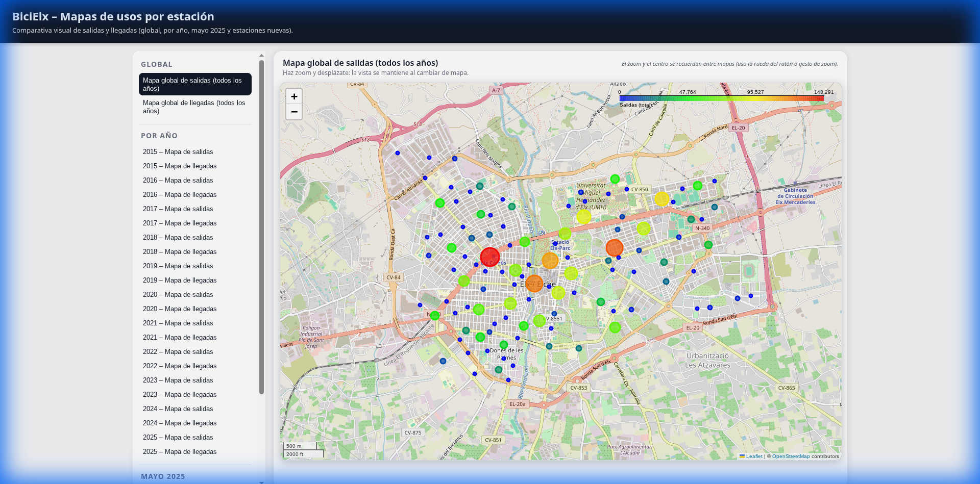
Task: Open 2024 – Mapa de salidas
Action: 195,409
